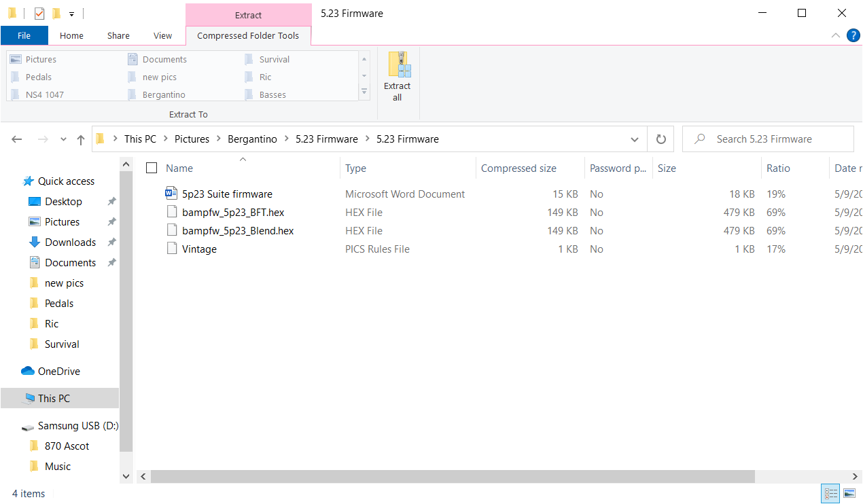Click Bergantino in address breadcrumb
Viewport: 863px width, 504px height.
252,139
